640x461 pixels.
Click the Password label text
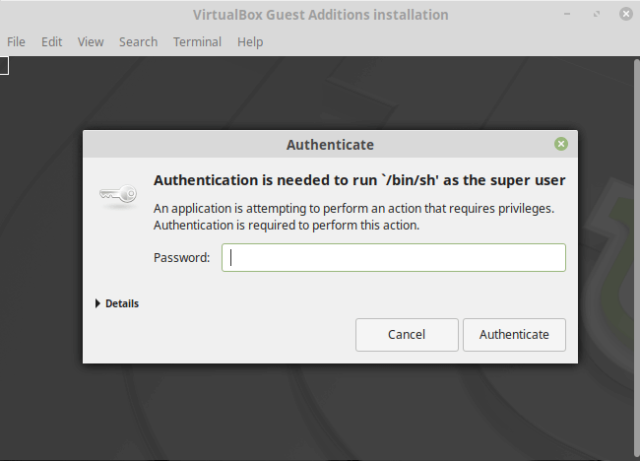click(x=181, y=258)
